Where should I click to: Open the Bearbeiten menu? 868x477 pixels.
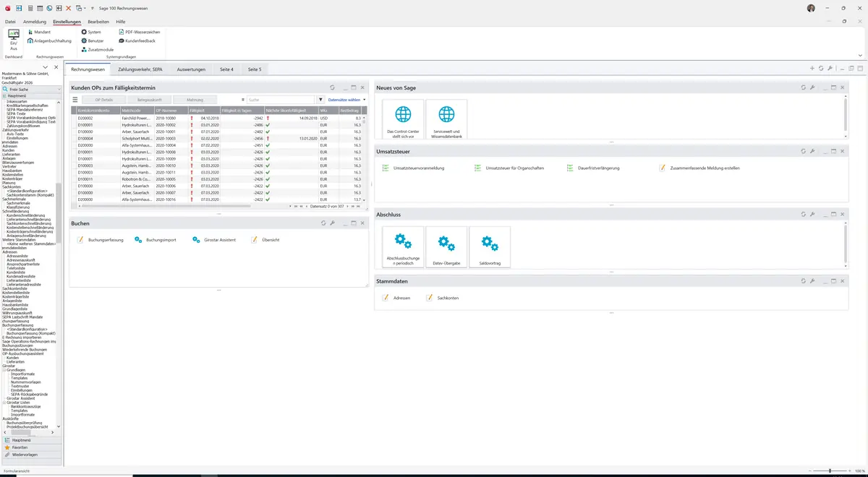[98, 22]
